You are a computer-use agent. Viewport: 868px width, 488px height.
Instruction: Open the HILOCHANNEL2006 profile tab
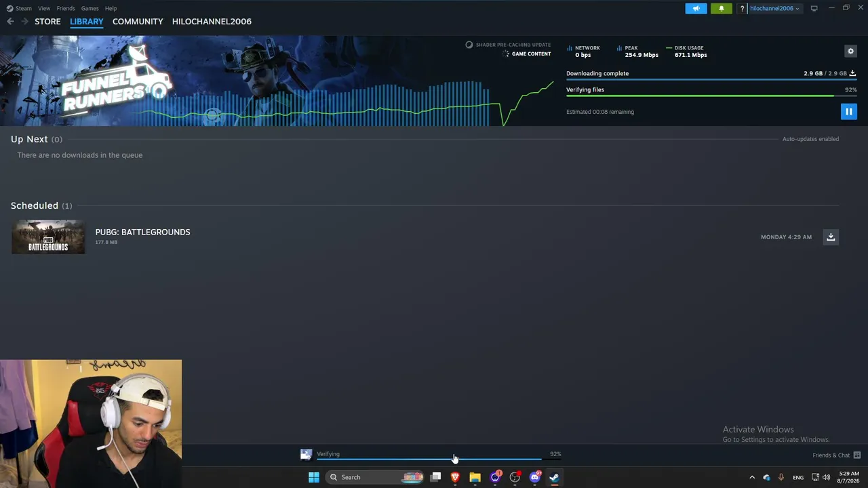(x=212, y=22)
